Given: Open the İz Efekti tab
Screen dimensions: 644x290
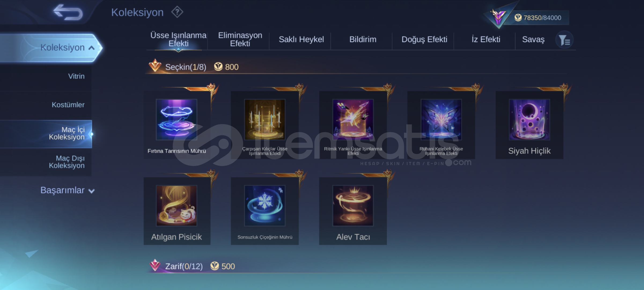Looking at the screenshot, I should (486, 39).
